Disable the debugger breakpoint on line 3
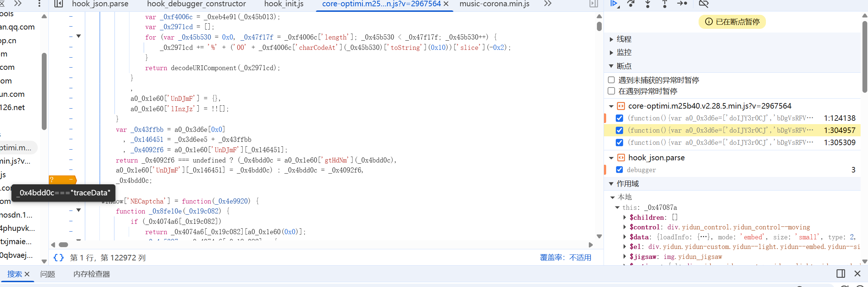The height and width of the screenshot is (287, 868). [619, 170]
